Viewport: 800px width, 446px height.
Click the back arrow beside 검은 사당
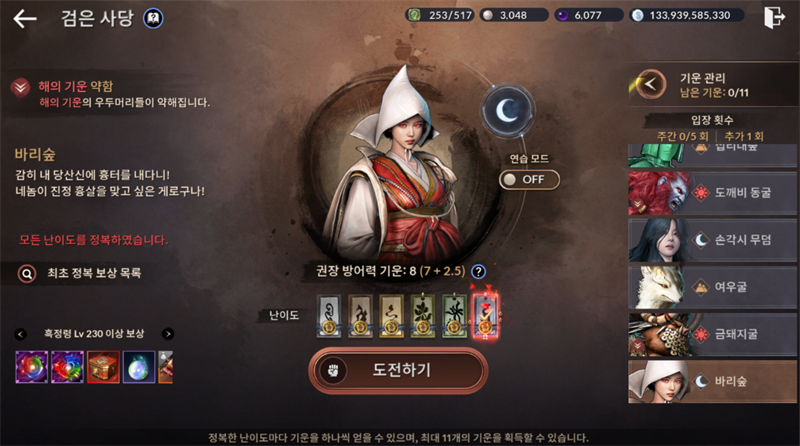[25, 19]
